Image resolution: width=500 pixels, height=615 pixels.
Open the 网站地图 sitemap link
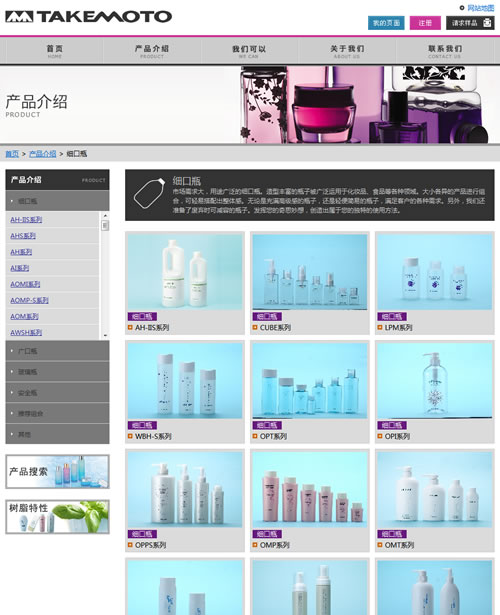click(481, 8)
